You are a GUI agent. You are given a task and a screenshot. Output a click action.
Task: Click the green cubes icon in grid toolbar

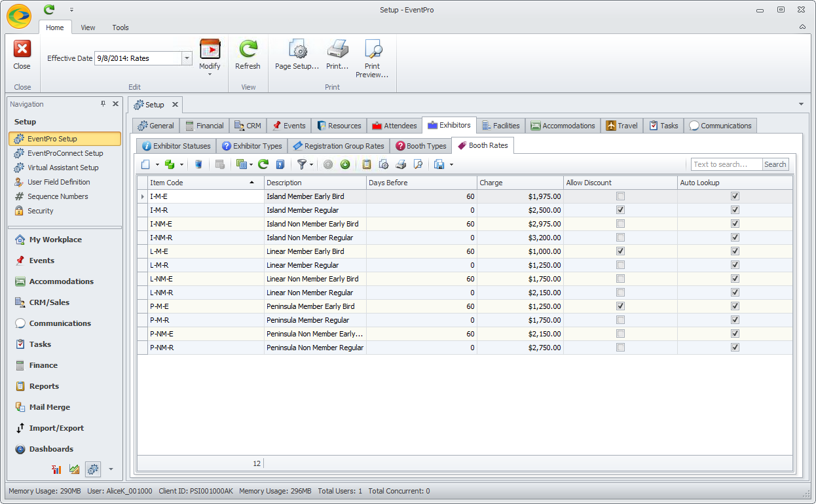tap(170, 164)
